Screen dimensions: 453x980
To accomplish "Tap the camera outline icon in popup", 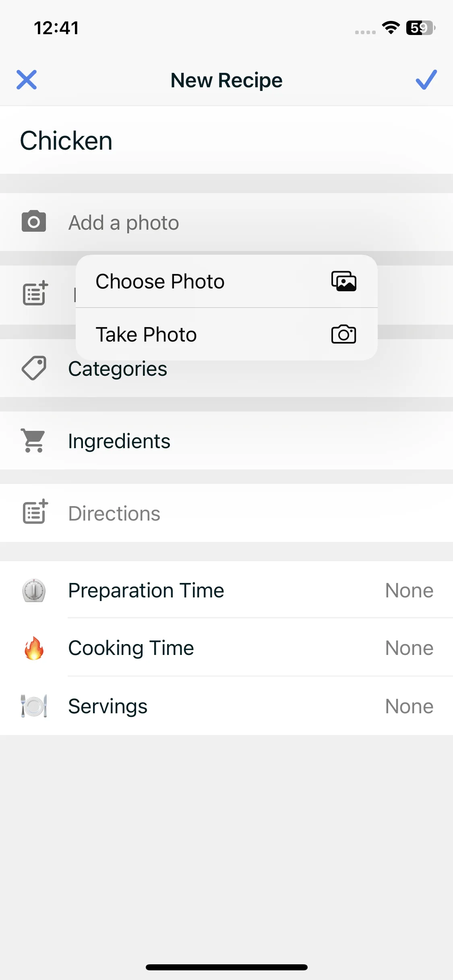I will [343, 334].
